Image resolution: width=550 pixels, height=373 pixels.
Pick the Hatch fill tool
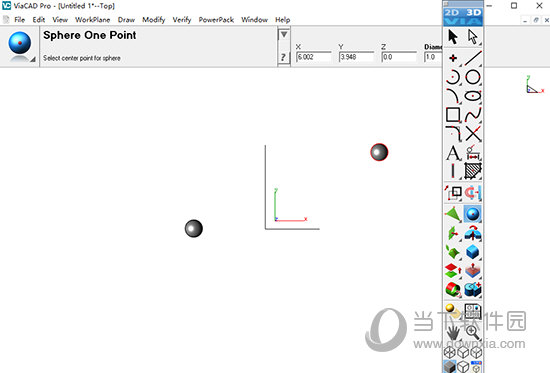click(x=473, y=172)
